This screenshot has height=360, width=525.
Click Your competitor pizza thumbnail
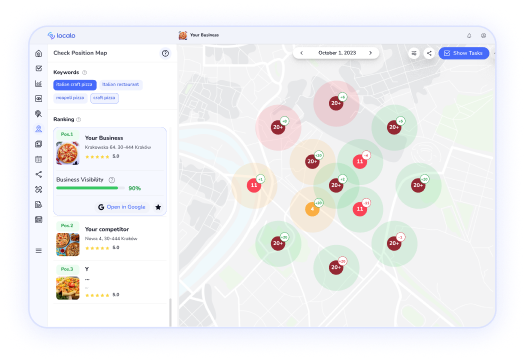click(68, 244)
